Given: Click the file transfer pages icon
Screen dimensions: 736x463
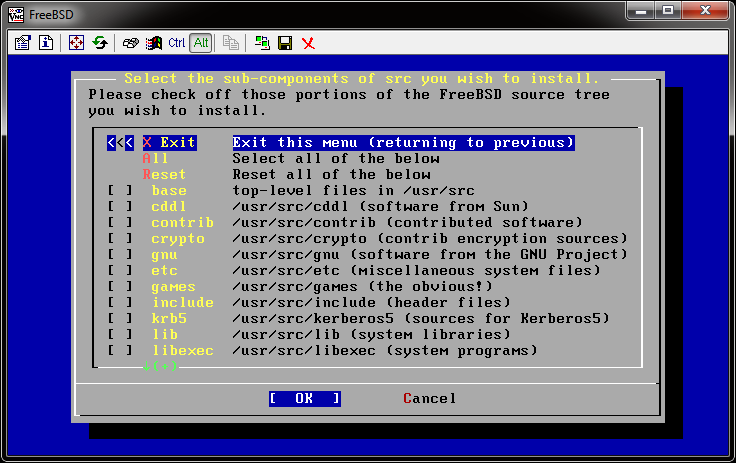Looking at the screenshot, I should (230, 43).
